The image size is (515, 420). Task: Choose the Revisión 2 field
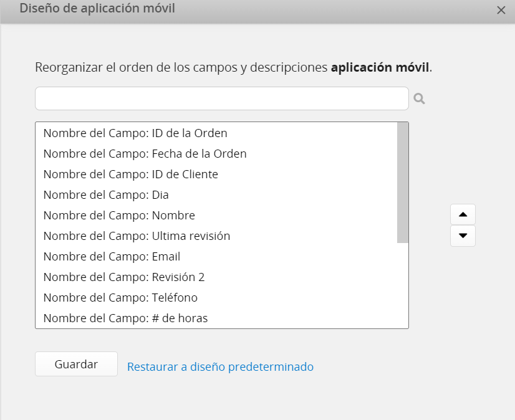click(x=124, y=277)
